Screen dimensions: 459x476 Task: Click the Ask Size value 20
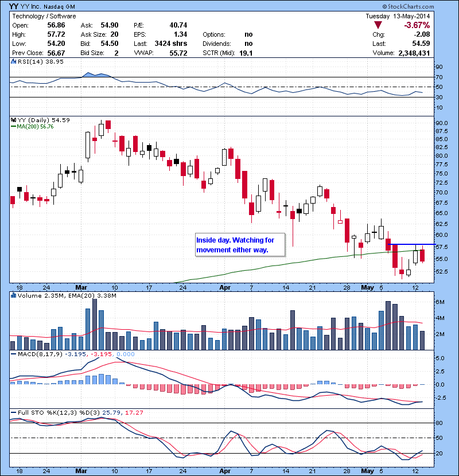pyautogui.click(x=115, y=34)
